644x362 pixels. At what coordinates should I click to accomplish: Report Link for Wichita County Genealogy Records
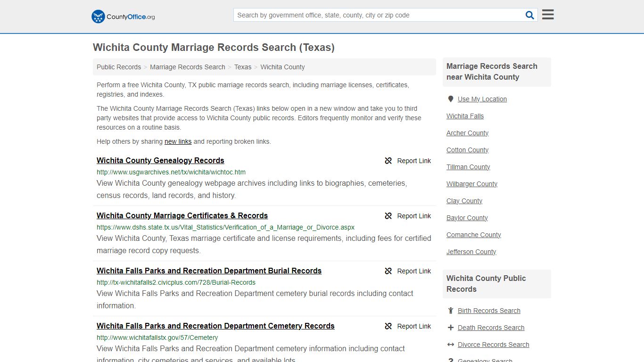pos(414,161)
